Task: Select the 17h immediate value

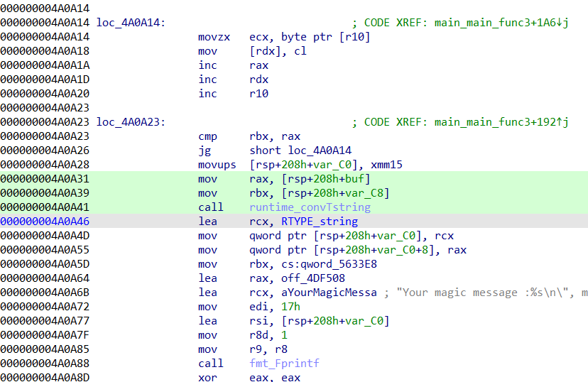Action: coord(293,307)
